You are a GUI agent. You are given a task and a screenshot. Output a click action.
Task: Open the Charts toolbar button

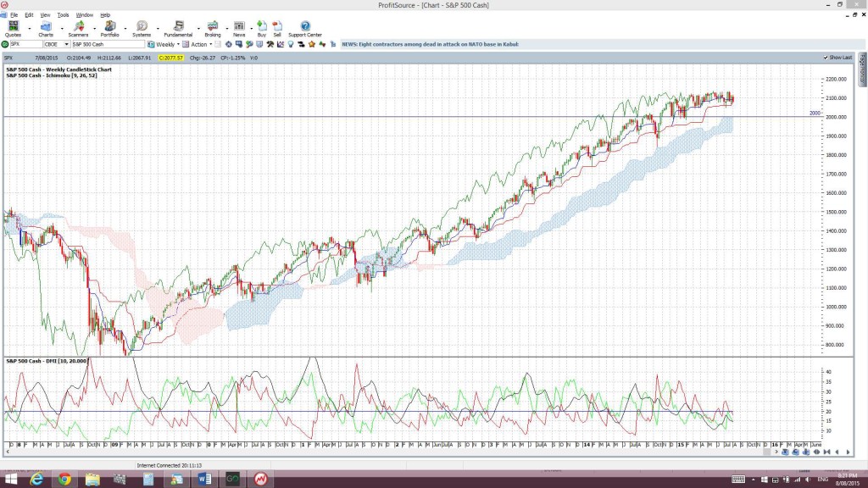(x=46, y=28)
